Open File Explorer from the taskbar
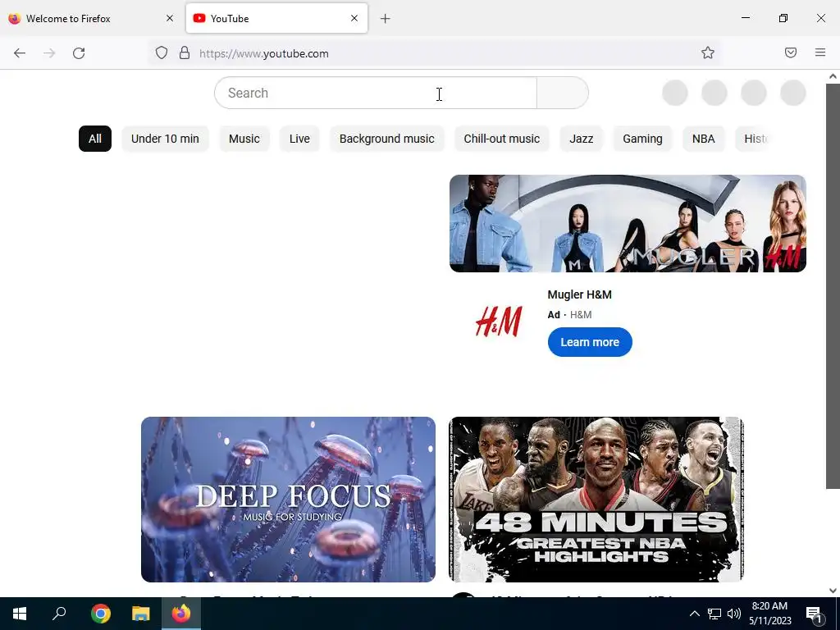 [x=141, y=614]
